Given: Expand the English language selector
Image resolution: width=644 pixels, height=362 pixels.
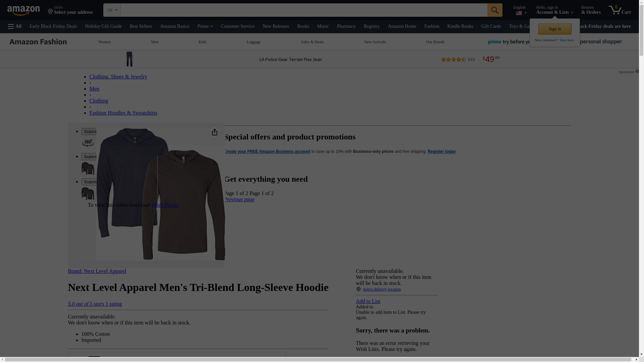Looking at the screenshot, I should tap(519, 10).
